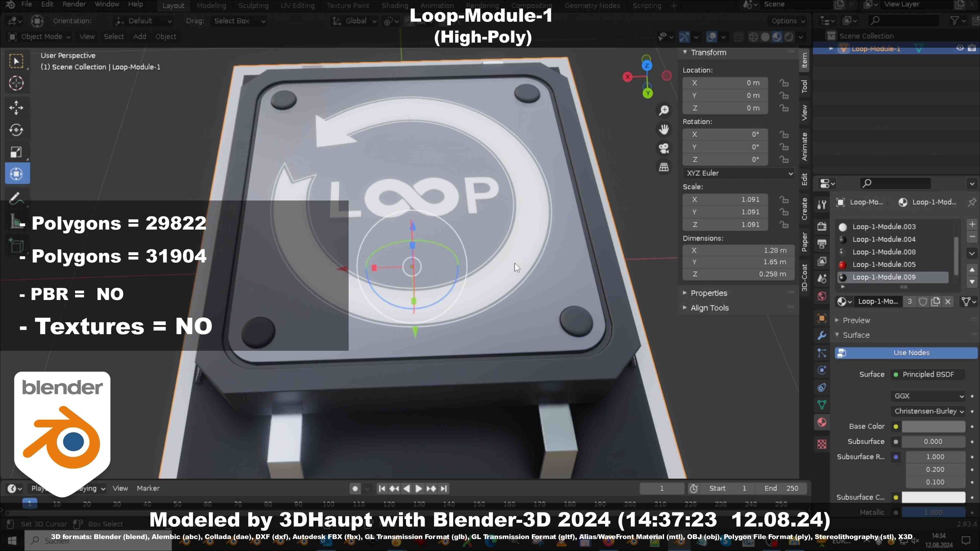Open Christensen-Burley subsurface method dropdown
The image size is (980, 551).
927,411
